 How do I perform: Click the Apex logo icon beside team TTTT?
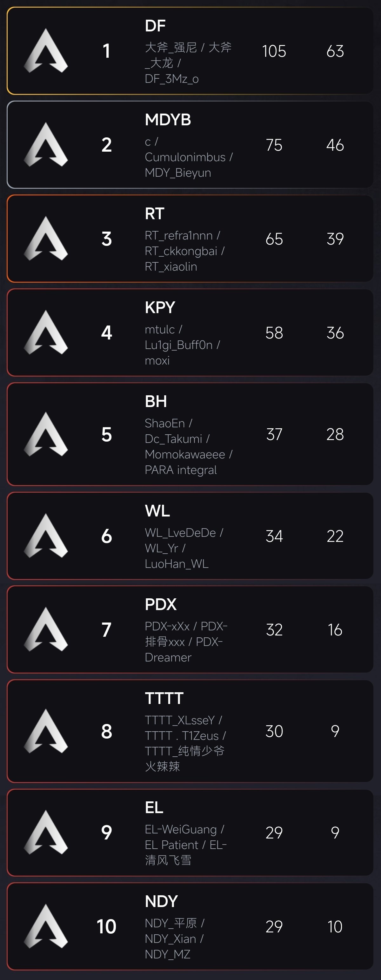click(46, 731)
